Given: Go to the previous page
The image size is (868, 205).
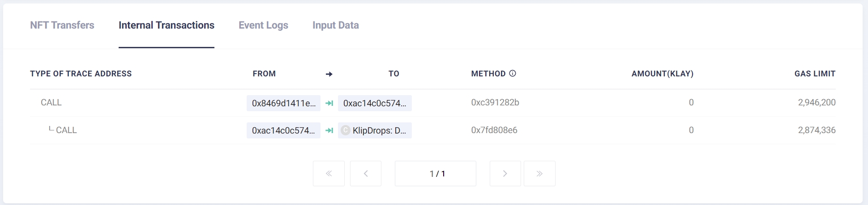Looking at the screenshot, I should (366, 173).
